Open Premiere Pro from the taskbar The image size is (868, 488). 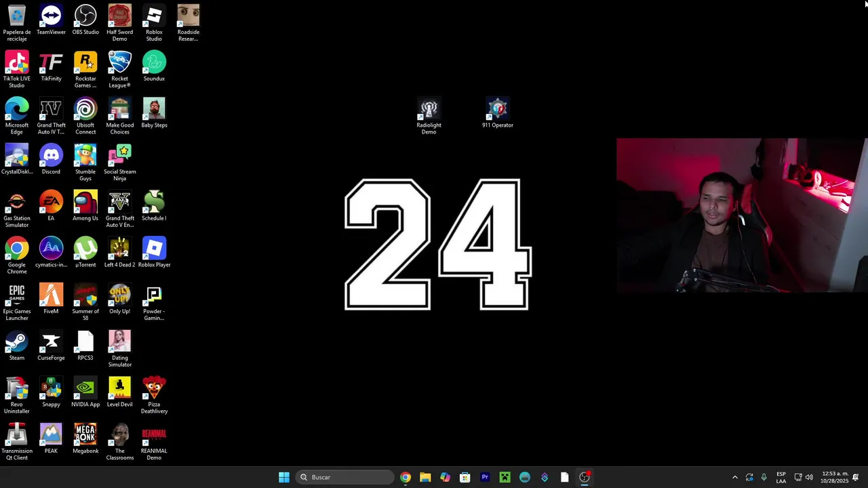pyautogui.click(x=485, y=477)
